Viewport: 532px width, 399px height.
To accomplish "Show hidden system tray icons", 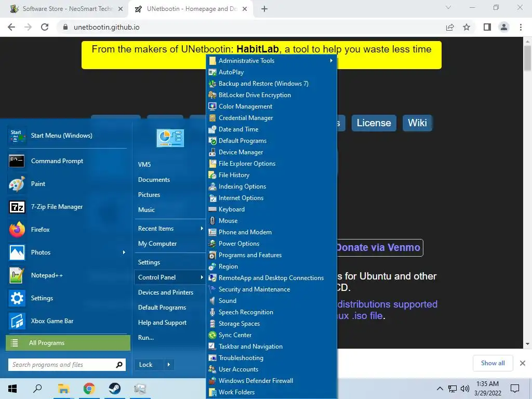I will 440,389.
